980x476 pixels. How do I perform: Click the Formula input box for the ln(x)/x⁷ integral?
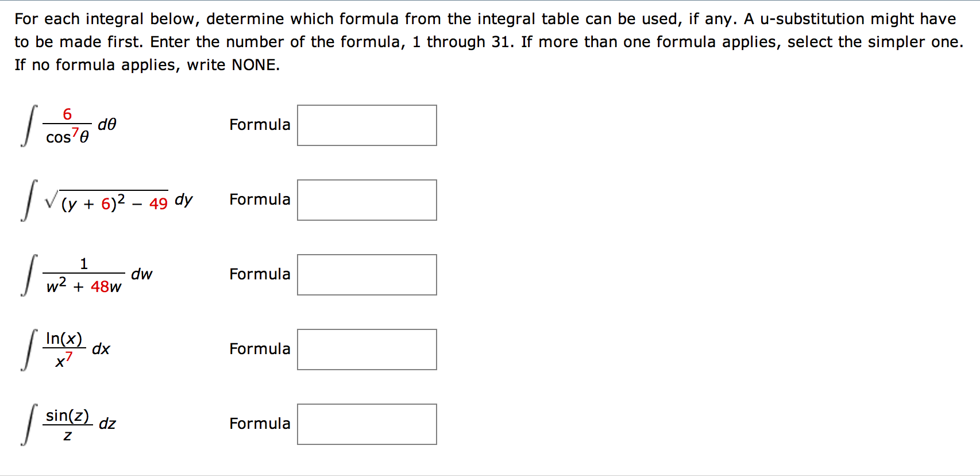[x=366, y=349]
